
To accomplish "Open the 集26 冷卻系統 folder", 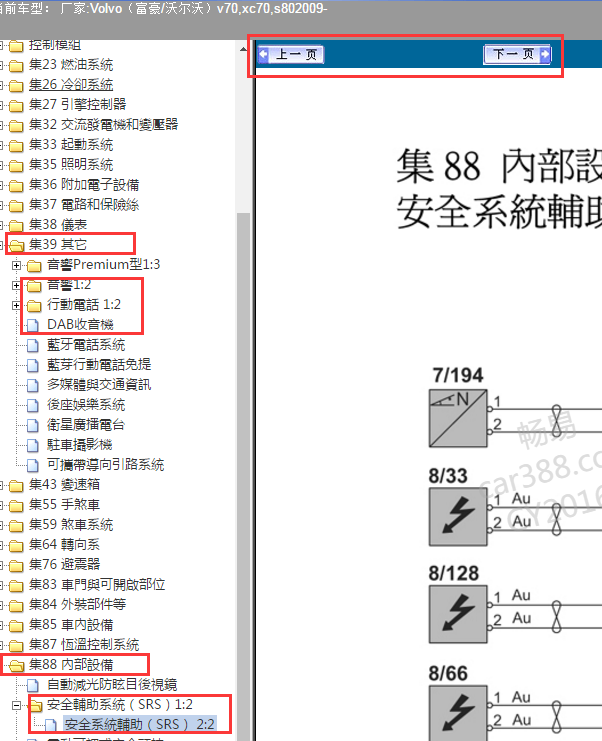I will (71, 85).
